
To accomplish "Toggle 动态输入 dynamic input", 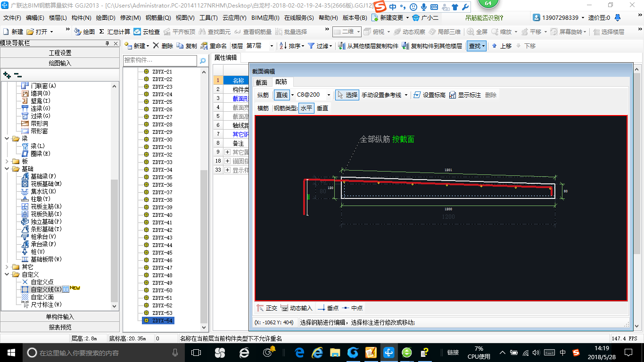I will pyautogui.click(x=297, y=308).
